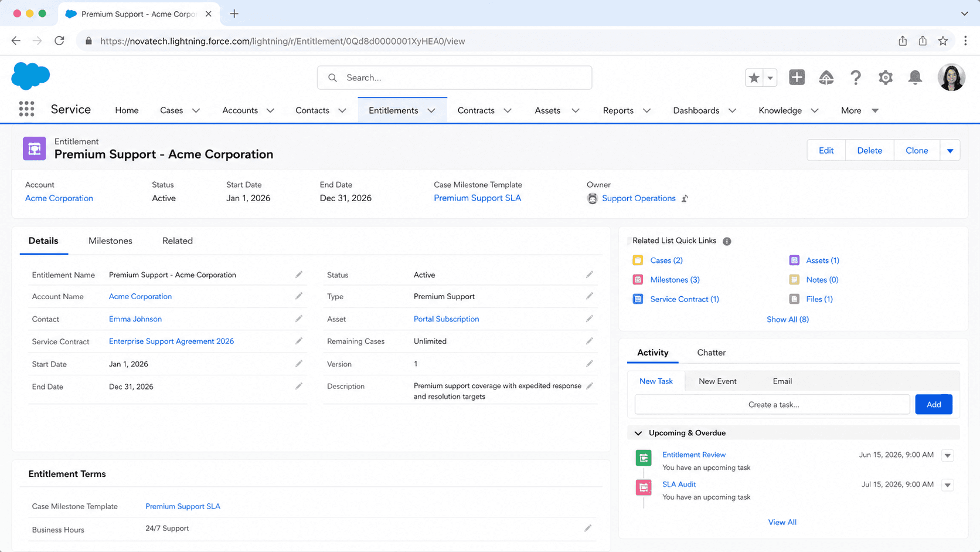Expand the Reports nav dropdown
Screen dimensions: 980x552
point(646,110)
